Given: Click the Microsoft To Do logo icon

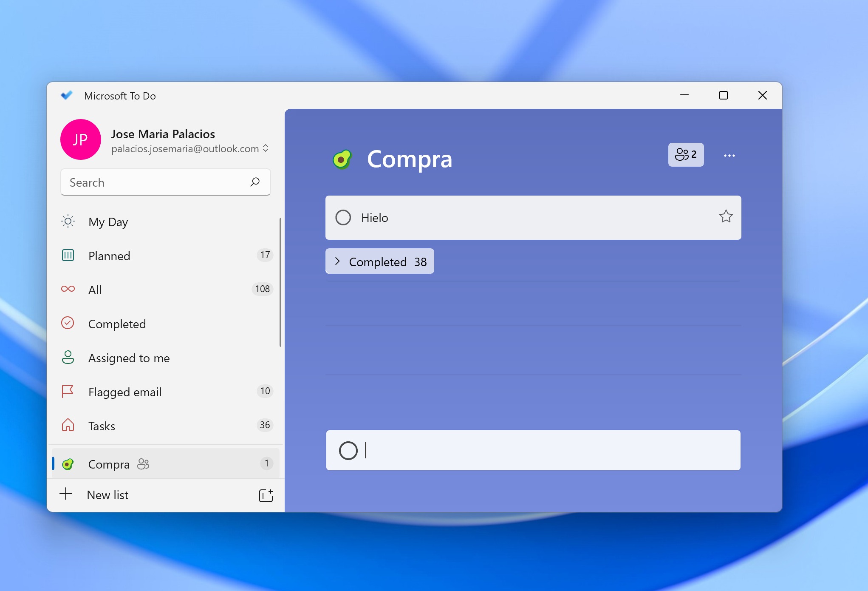Looking at the screenshot, I should point(67,95).
